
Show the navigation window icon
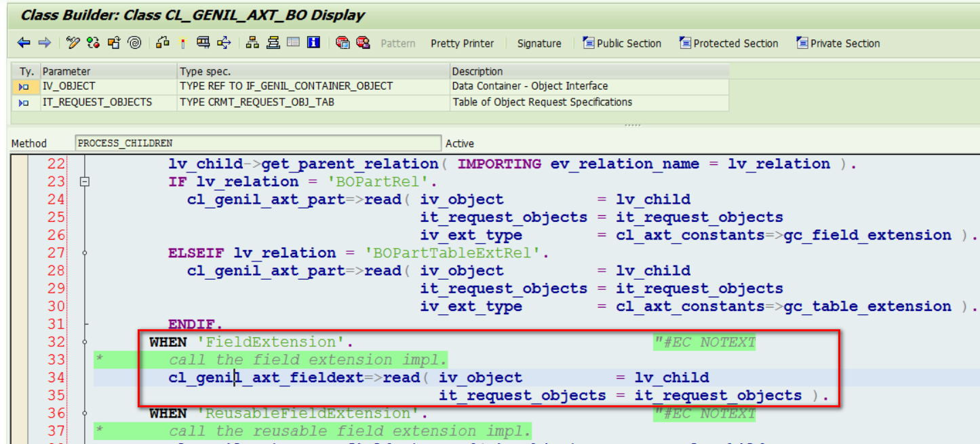(273, 43)
